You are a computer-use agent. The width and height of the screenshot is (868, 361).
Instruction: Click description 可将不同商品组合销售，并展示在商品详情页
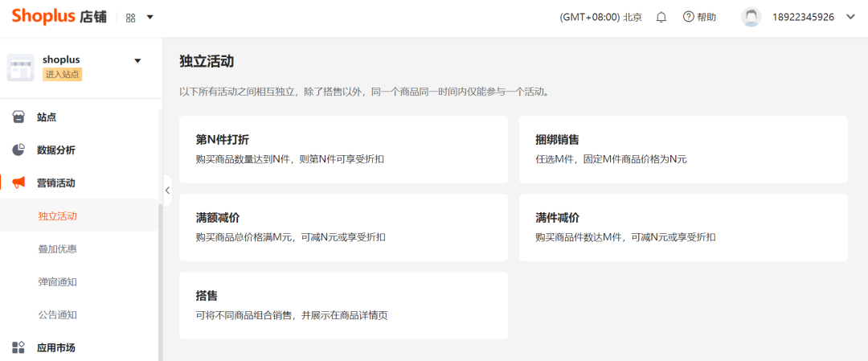pyautogui.click(x=291, y=316)
